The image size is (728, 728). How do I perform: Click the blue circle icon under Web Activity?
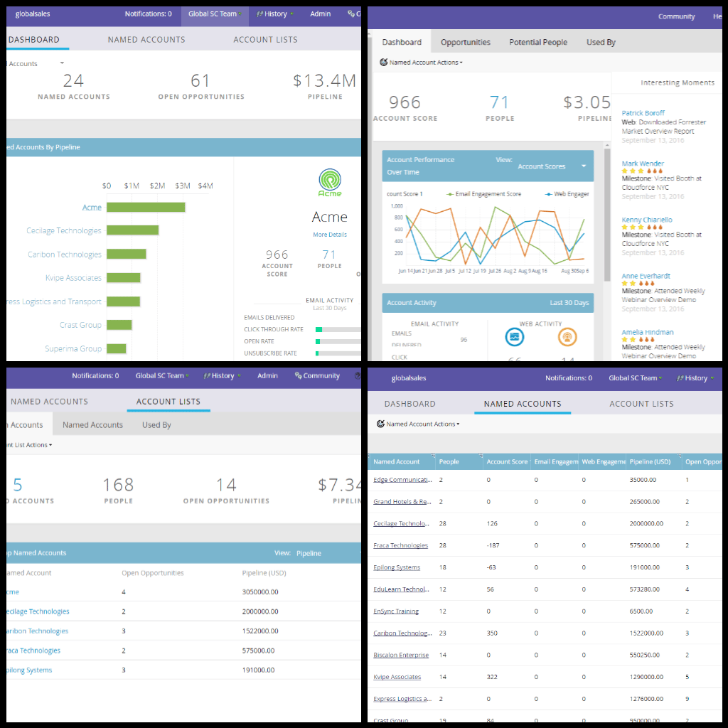coord(515,338)
